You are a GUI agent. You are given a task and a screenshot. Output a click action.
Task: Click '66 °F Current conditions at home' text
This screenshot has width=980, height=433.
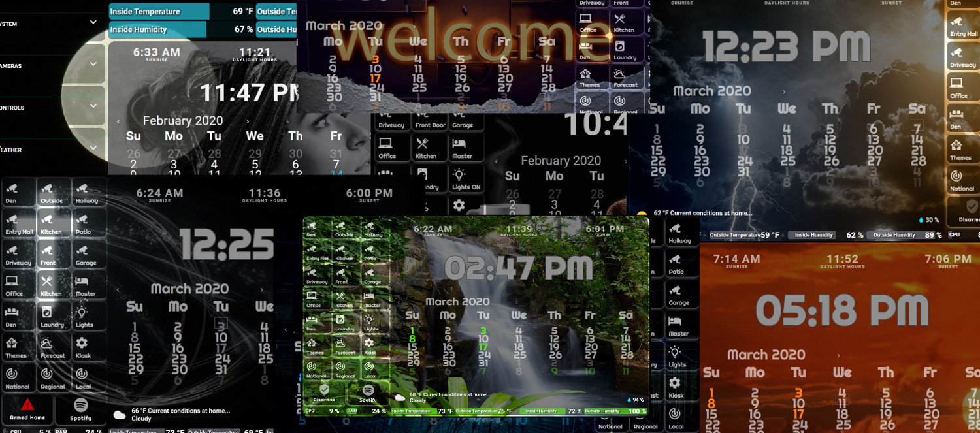[181, 411]
